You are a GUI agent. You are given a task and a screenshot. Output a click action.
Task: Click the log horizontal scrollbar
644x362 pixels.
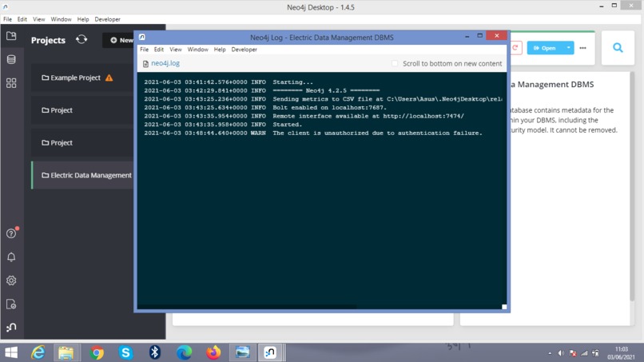(x=246, y=307)
